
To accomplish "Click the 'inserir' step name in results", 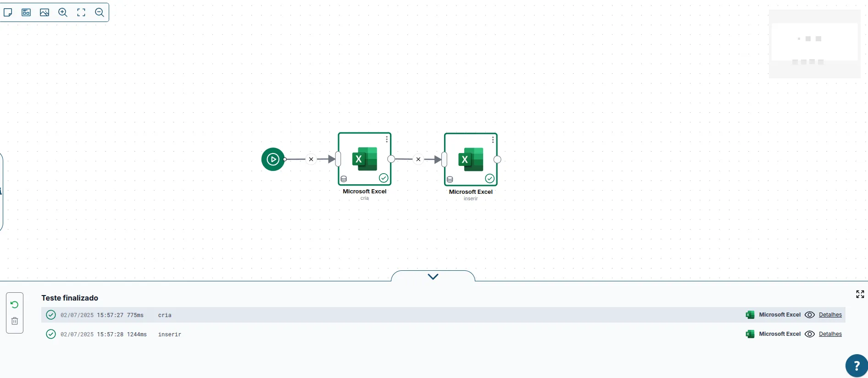I will (x=170, y=334).
